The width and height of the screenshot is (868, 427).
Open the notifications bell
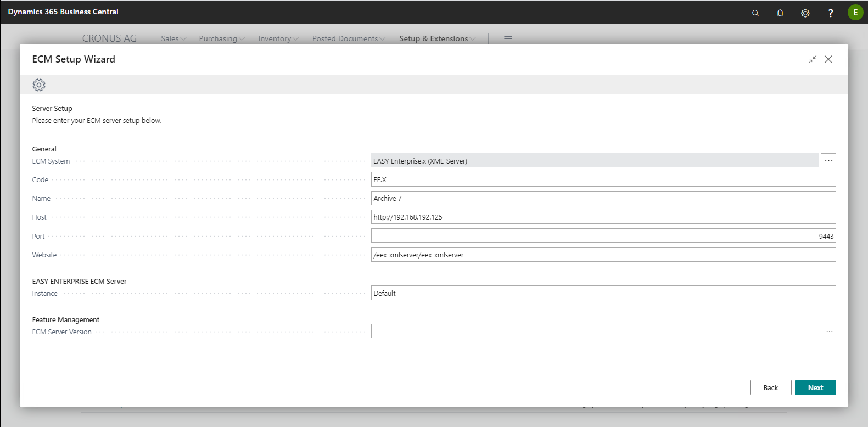click(780, 13)
